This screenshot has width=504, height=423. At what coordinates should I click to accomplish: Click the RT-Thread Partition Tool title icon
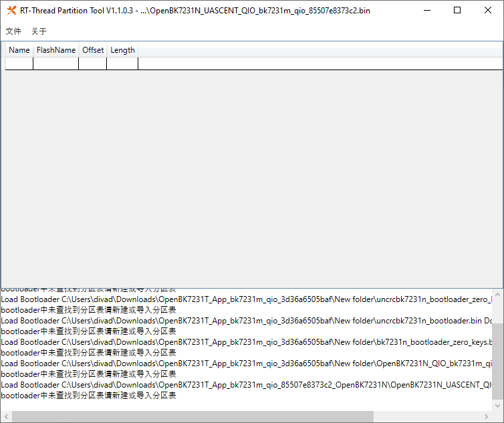point(11,10)
